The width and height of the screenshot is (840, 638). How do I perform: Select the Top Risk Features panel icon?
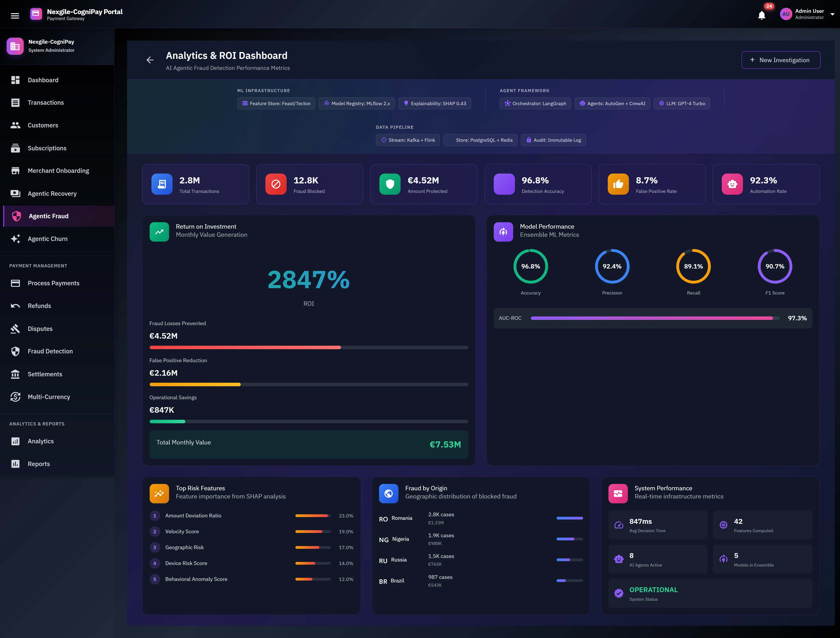point(159,493)
